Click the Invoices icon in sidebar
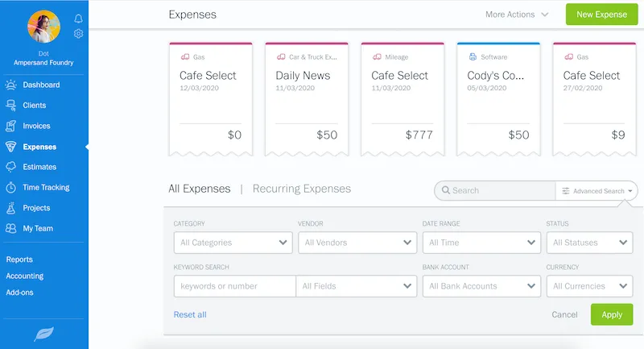 click(x=11, y=126)
